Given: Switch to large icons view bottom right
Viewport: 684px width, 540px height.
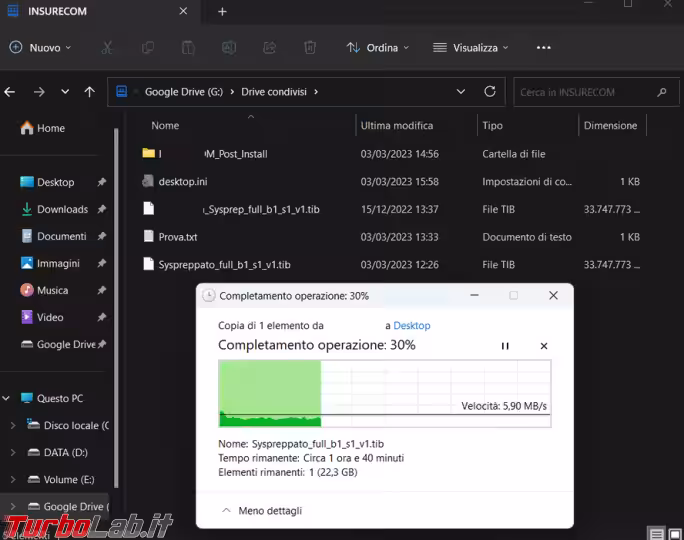Looking at the screenshot, I should [675, 533].
